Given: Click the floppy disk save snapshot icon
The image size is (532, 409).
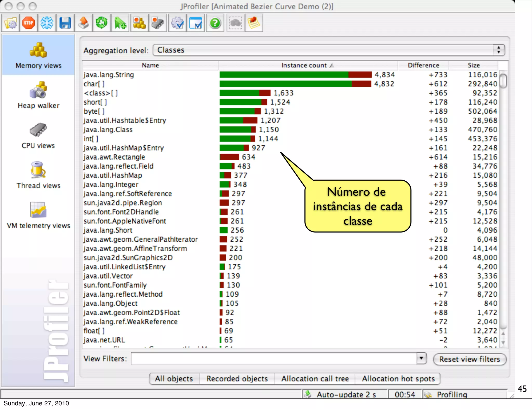Looking at the screenshot, I should tap(65, 23).
